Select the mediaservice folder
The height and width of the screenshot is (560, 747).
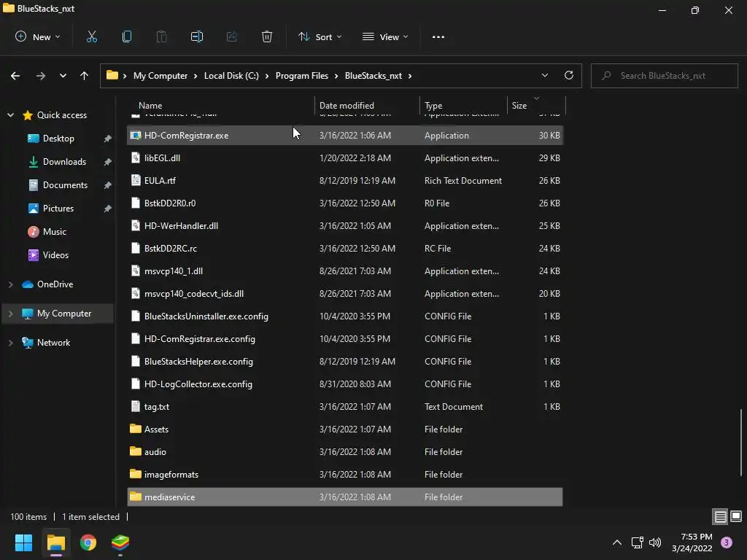click(x=345, y=497)
